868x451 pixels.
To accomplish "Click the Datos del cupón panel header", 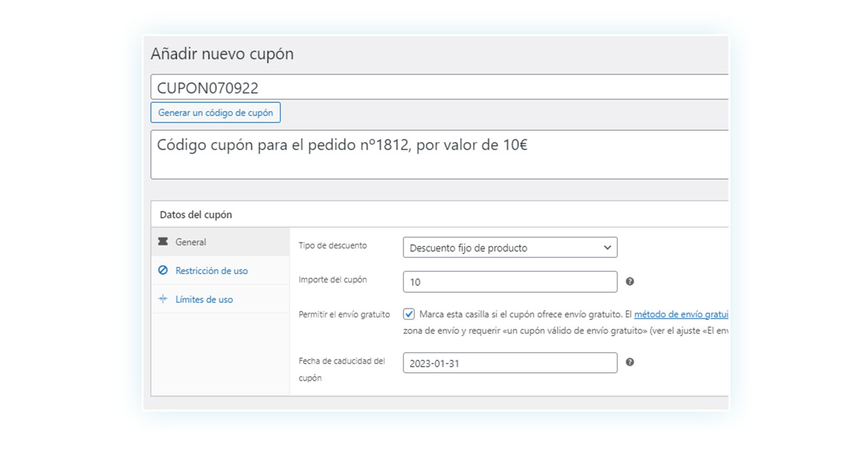I will pyautogui.click(x=439, y=215).
